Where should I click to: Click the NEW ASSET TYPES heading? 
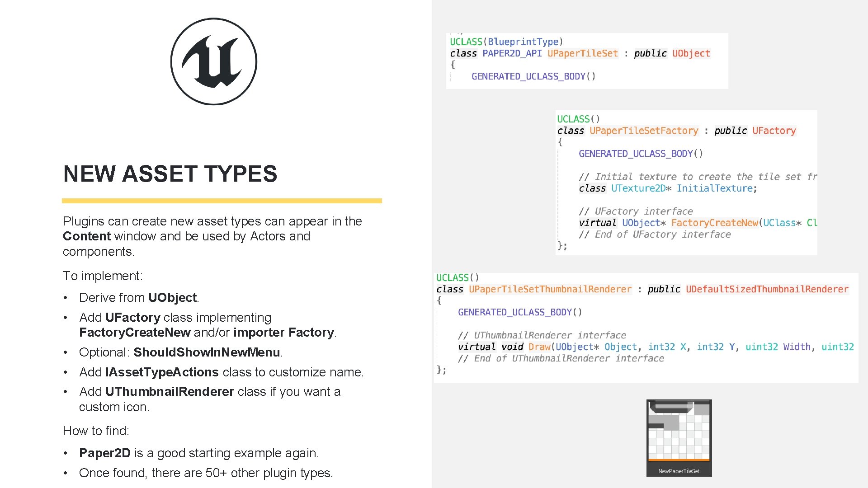170,174
